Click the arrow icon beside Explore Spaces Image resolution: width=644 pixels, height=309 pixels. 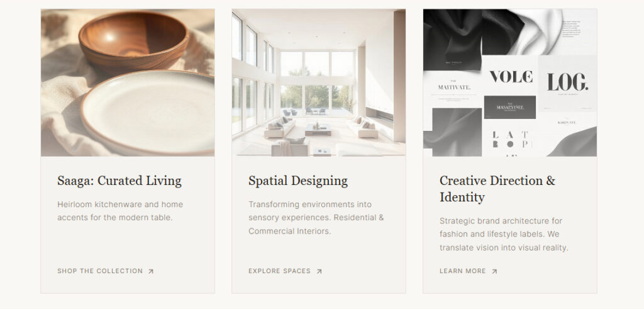tap(319, 271)
